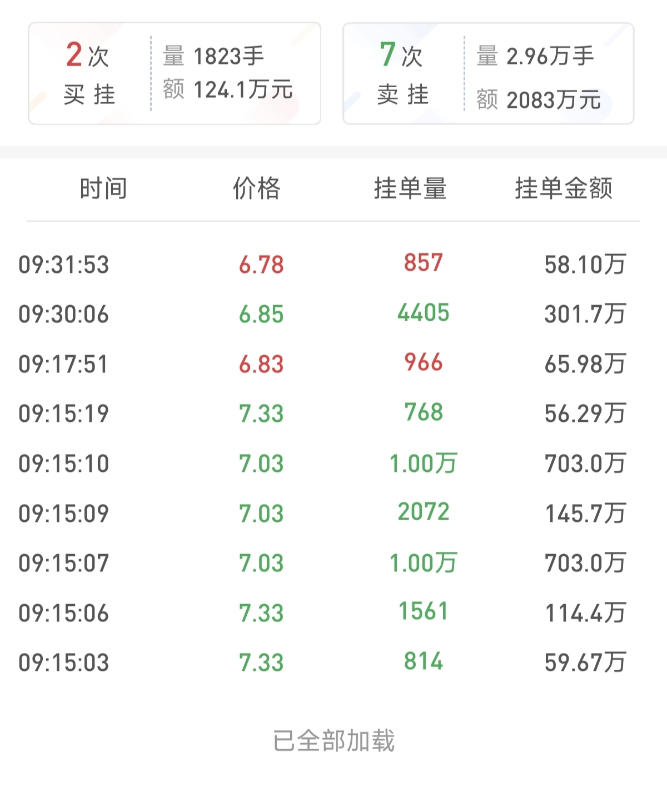Select the 09:15:06 time cell

click(64, 614)
